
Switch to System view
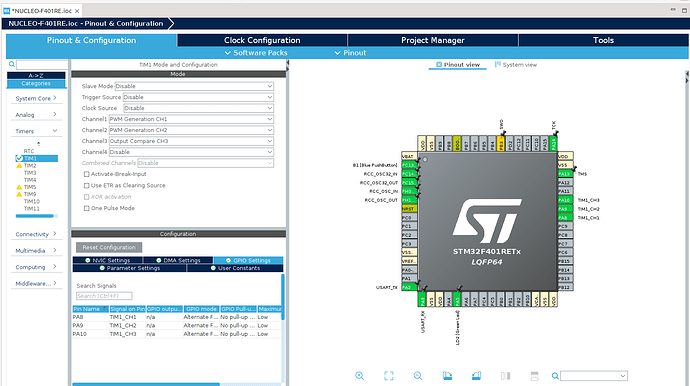tap(516, 65)
